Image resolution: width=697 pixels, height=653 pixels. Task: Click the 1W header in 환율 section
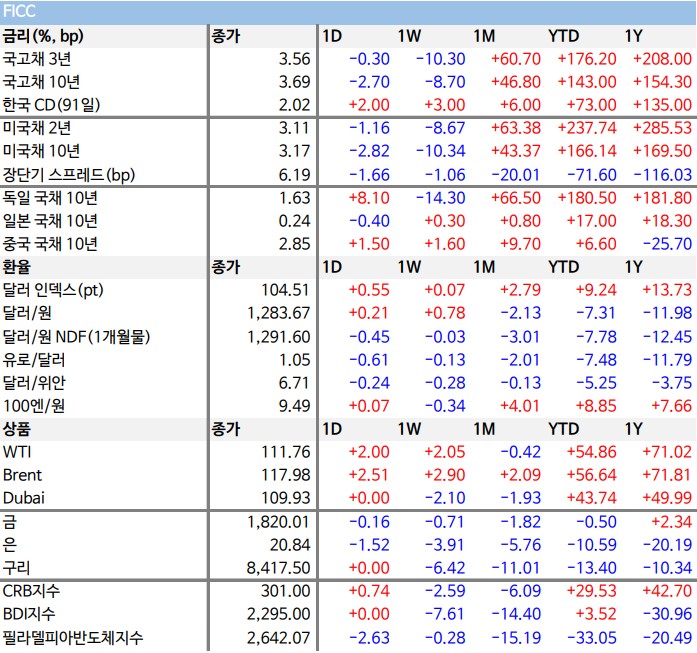coord(409,267)
